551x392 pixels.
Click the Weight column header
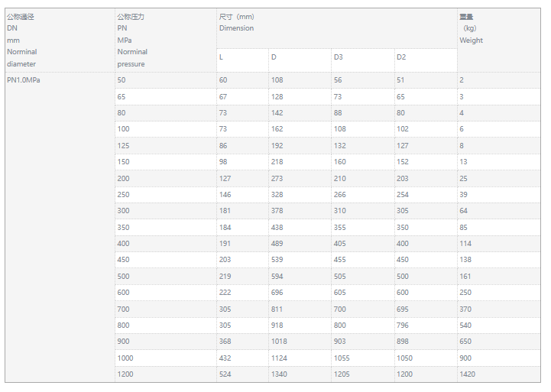[x=471, y=40]
